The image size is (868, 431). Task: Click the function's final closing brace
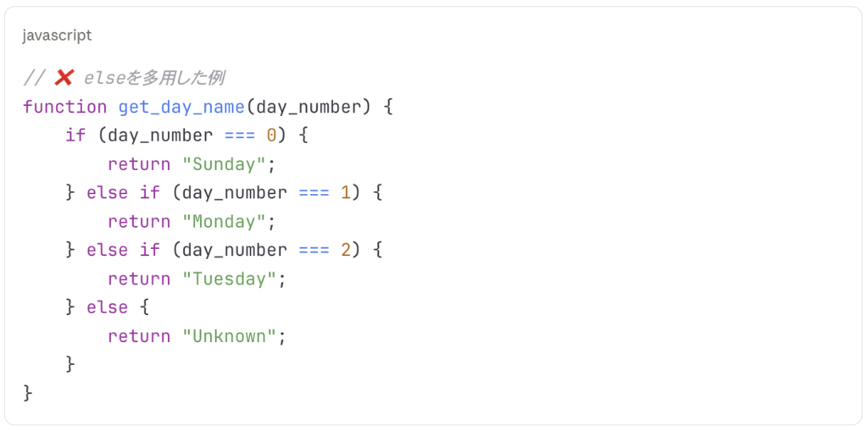[28, 393]
